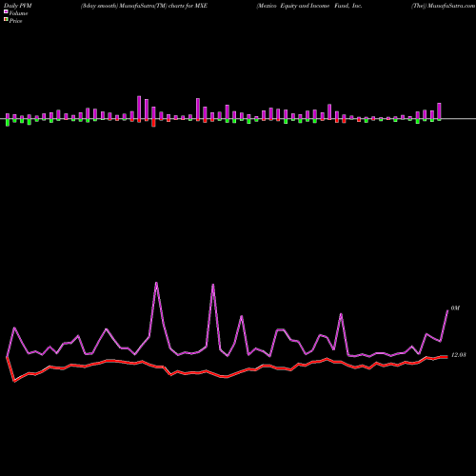Click the 'Price' legend label
476x476 pixels.
click(15, 21)
